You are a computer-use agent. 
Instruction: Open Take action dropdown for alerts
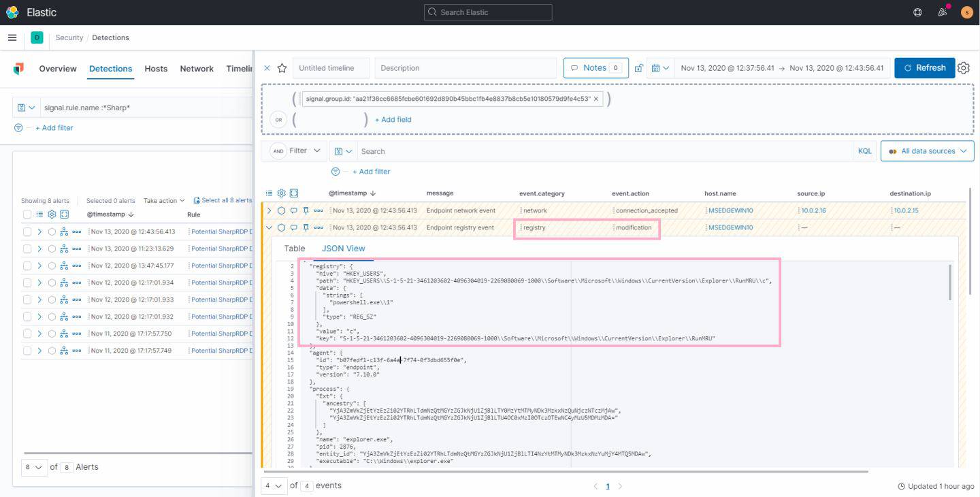click(x=163, y=201)
